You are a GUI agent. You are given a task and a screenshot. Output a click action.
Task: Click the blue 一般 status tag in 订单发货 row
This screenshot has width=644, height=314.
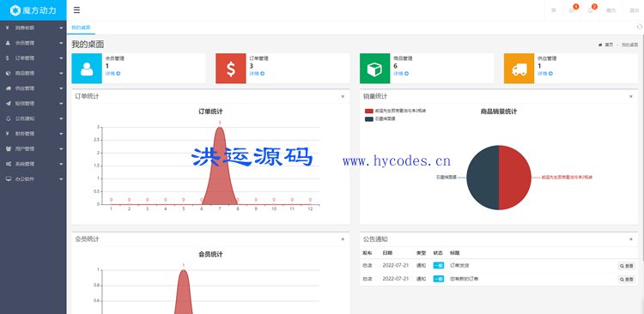[438, 266]
